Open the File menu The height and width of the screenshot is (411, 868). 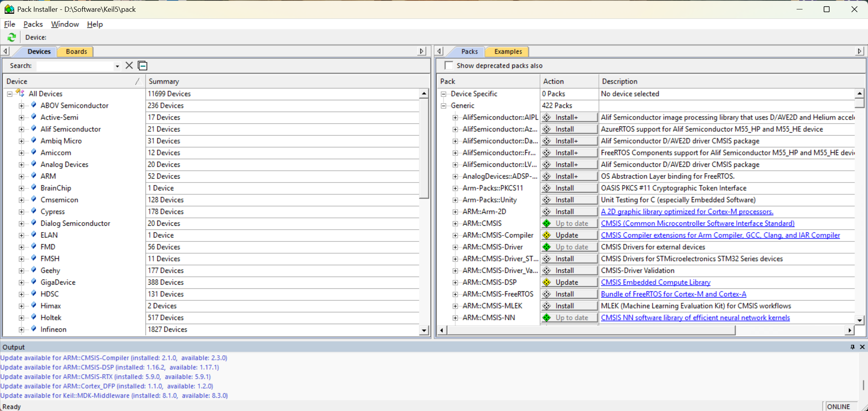click(x=9, y=24)
